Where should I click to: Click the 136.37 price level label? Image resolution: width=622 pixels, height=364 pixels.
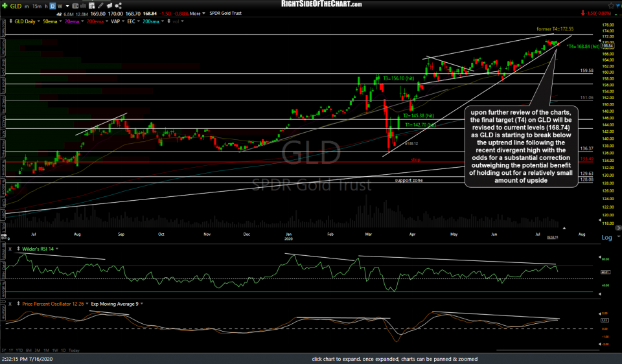coord(587,149)
